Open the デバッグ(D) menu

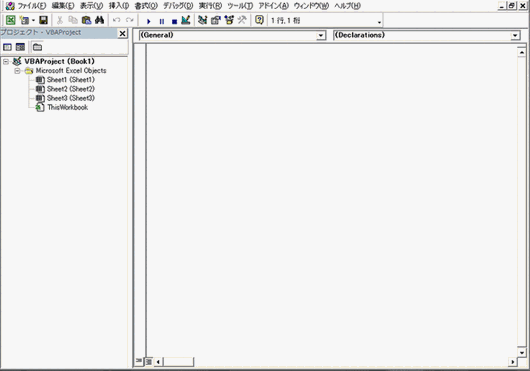(178, 6)
